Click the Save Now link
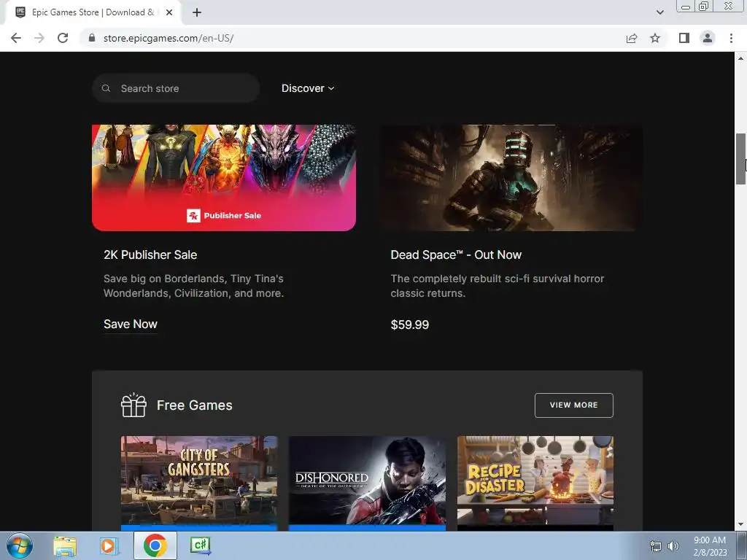Image resolution: width=747 pixels, height=560 pixels. point(131,324)
